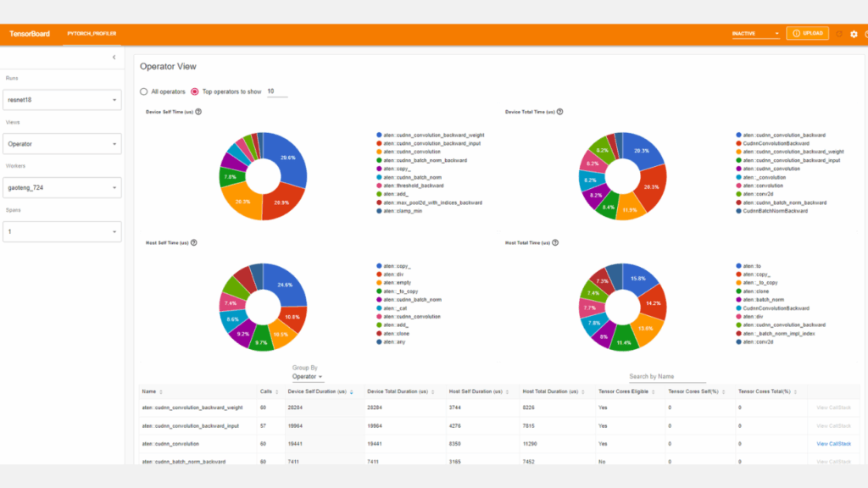Expand the Views dropdown set to Operator
The width and height of the screenshot is (868, 488).
pos(62,144)
